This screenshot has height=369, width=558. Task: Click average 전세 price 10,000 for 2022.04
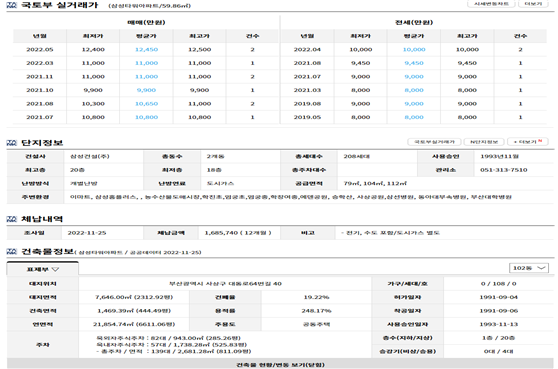pos(414,49)
